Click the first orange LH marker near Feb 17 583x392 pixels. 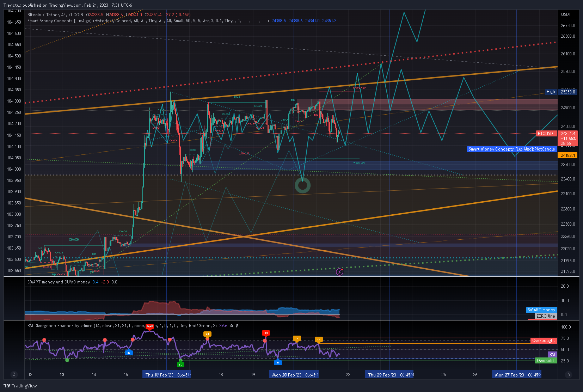pyautogui.click(x=207, y=334)
